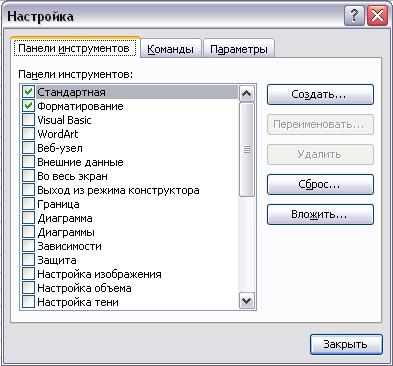Close dialog with the red X icon
Screen dimensions: 393x366
point(377,16)
